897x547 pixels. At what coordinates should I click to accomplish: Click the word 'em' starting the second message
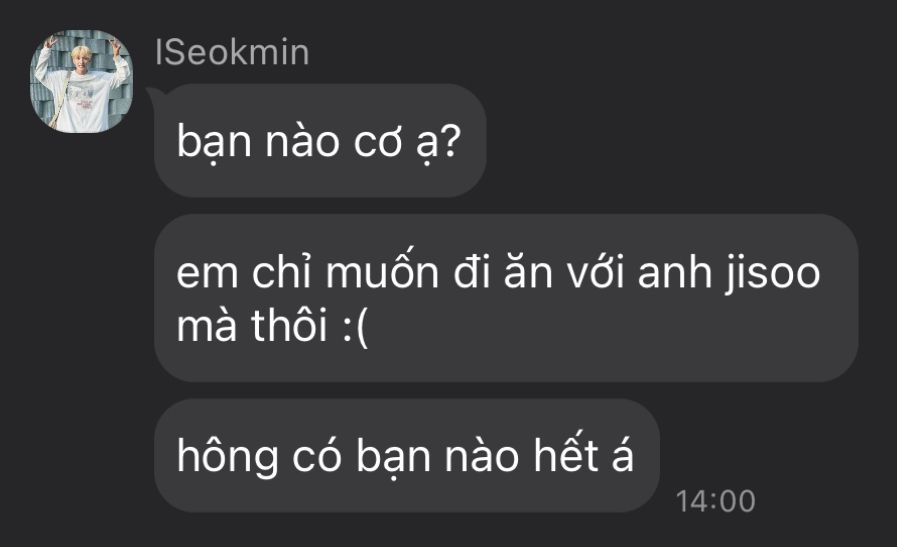(x=207, y=275)
